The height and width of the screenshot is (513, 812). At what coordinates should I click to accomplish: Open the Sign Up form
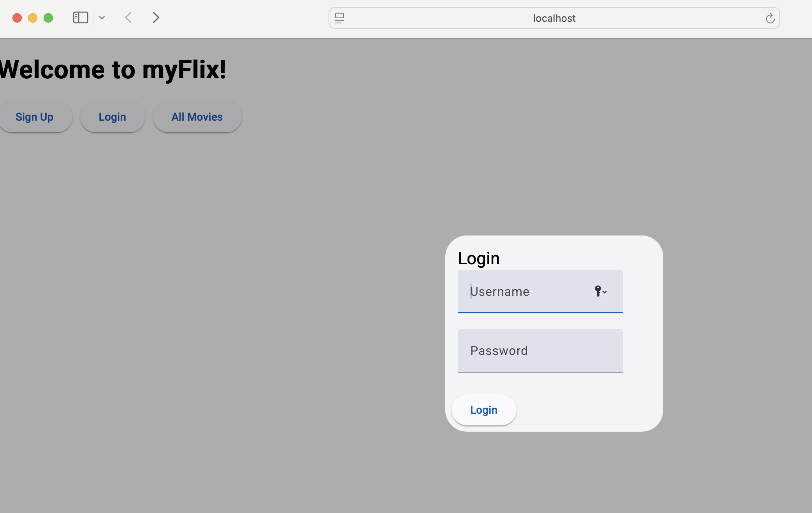[x=34, y=117]
